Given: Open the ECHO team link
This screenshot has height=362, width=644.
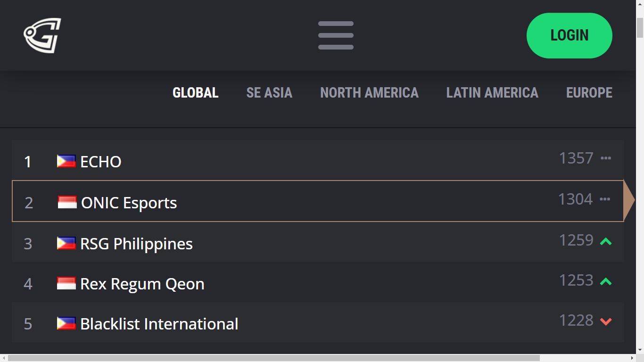Looking at the screenshot, I should click(100, 162).
